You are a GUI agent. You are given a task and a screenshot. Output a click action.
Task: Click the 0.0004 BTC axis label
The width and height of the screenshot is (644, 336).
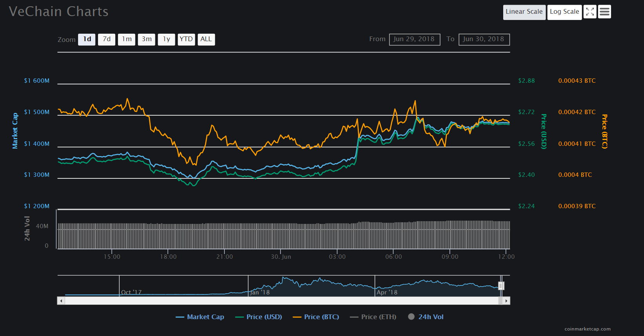[575, 175]
